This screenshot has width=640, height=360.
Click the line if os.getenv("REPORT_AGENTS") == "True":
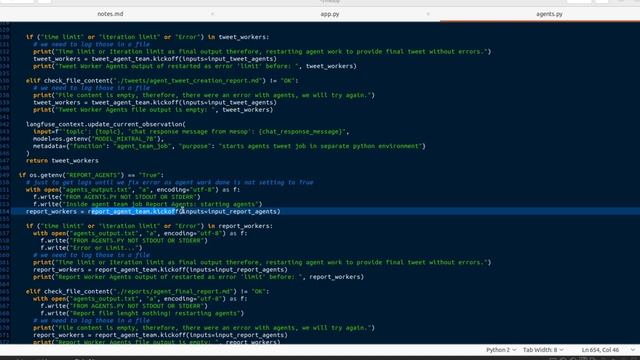[x=91, y=175]
